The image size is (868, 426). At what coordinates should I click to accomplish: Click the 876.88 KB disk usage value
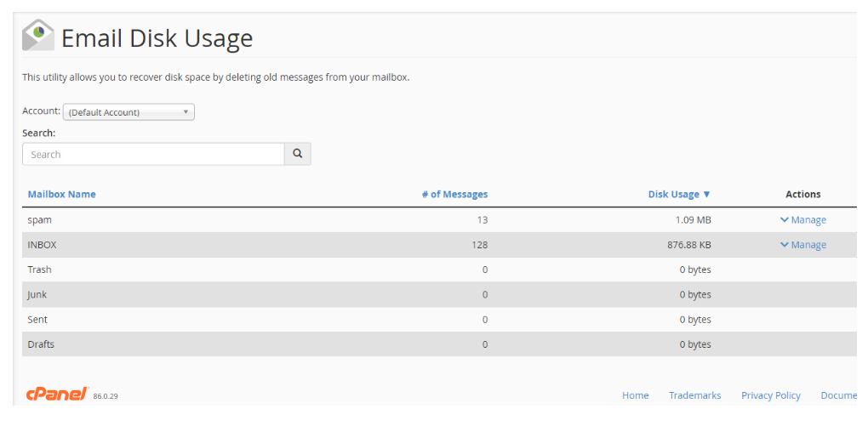click(688, 245)
